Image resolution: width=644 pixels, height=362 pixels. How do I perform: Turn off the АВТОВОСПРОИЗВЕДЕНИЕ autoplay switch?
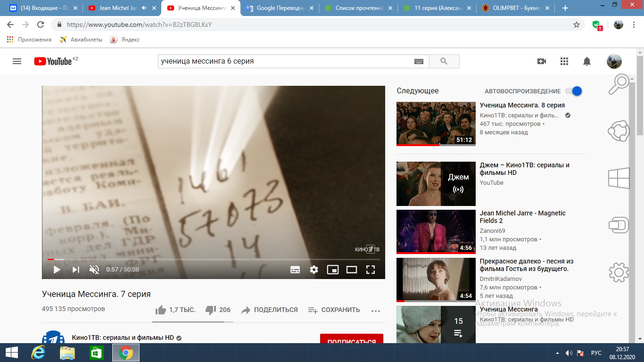pyautogui.click(x=573, y=91)
